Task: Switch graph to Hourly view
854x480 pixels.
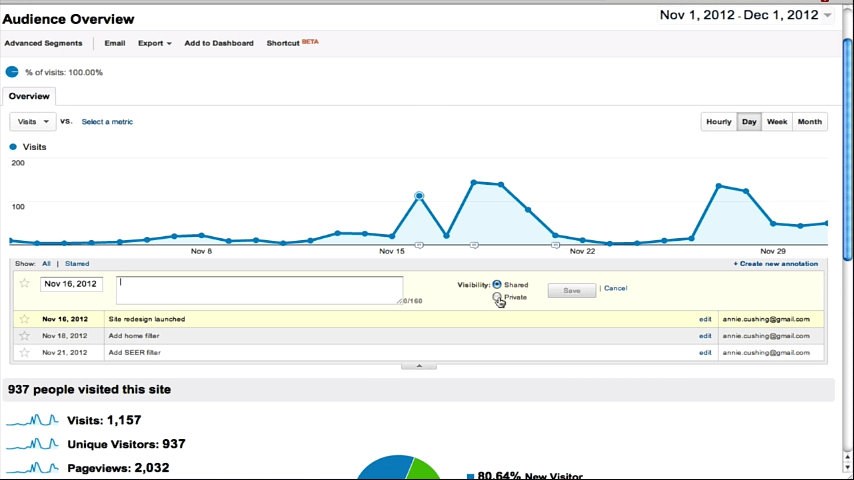Action: [718, 122]
